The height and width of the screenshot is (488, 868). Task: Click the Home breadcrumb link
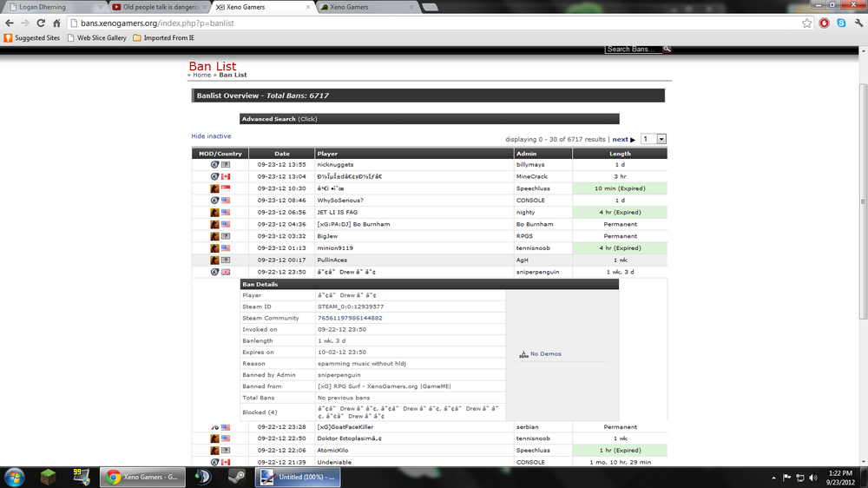(201, 75)
